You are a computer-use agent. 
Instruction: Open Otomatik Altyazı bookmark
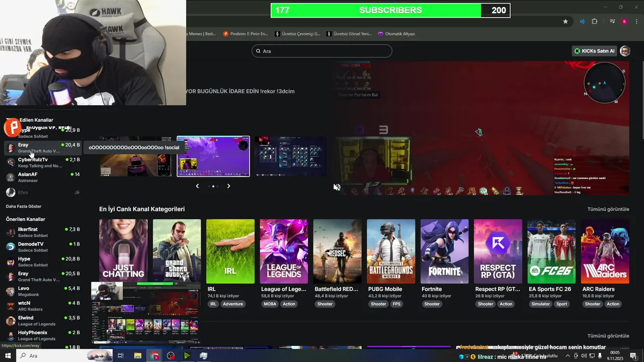pyautogui.click(x=396, y=34)
